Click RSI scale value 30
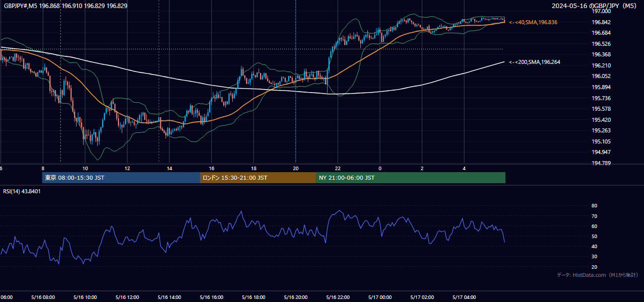 (594, 256)
